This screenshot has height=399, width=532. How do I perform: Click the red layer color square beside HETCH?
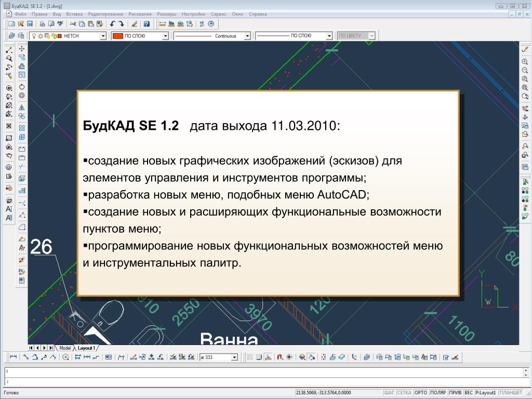click(x=60, y=36)
